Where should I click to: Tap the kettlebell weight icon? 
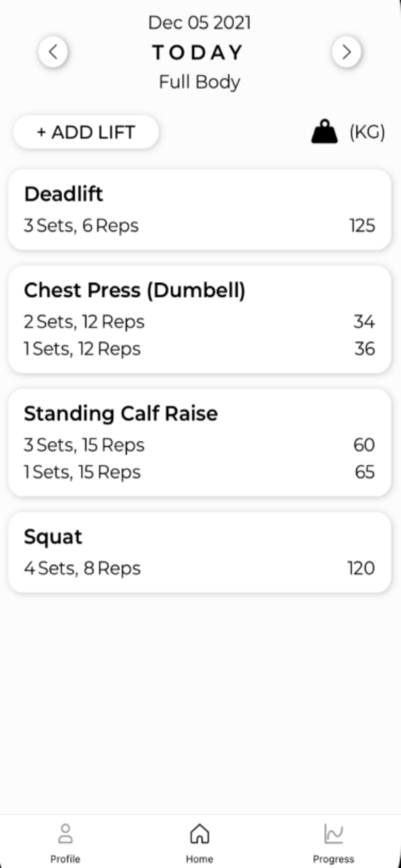pyautogui.click(x=324, y=132)
